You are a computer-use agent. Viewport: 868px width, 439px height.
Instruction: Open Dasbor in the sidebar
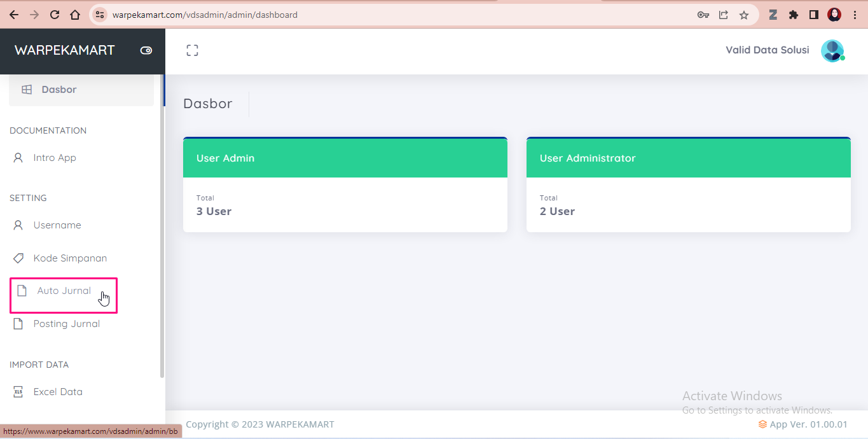(81, 90)
